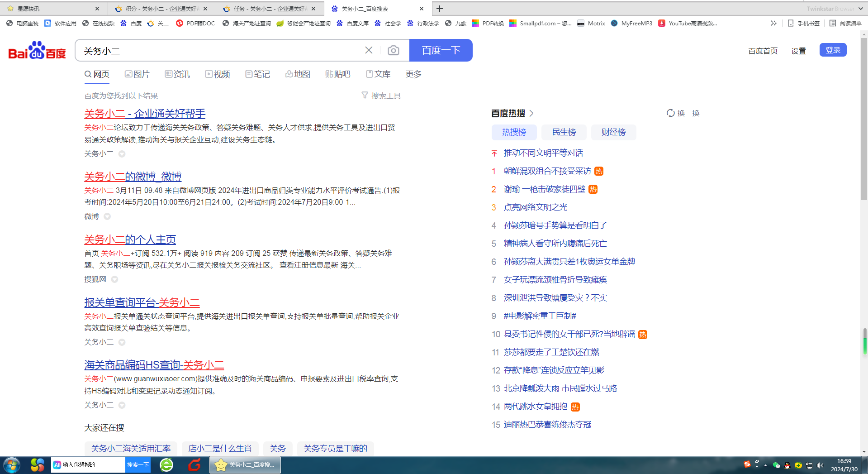Viewport: 868px width, 474px height.
Task: Select the 财经榜 tab
Action: click(x=613, y=132)
